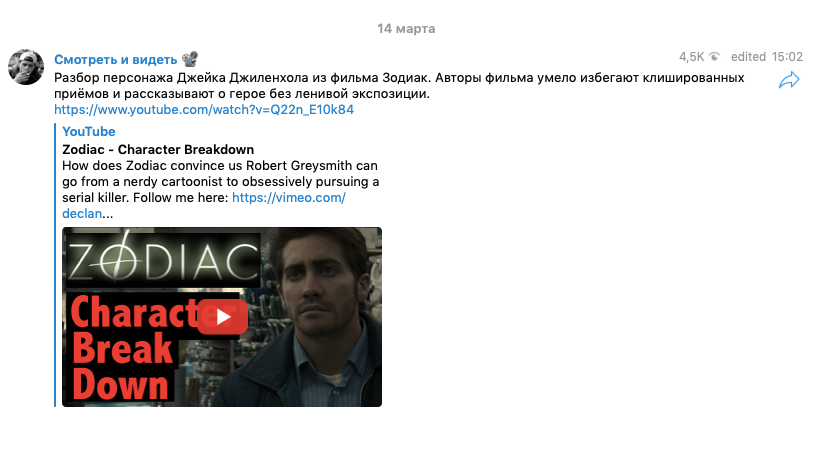The image size is (815, 459).
Task: Click the ZODIAC logo in the thumbnail
Action: coord(163,258)
